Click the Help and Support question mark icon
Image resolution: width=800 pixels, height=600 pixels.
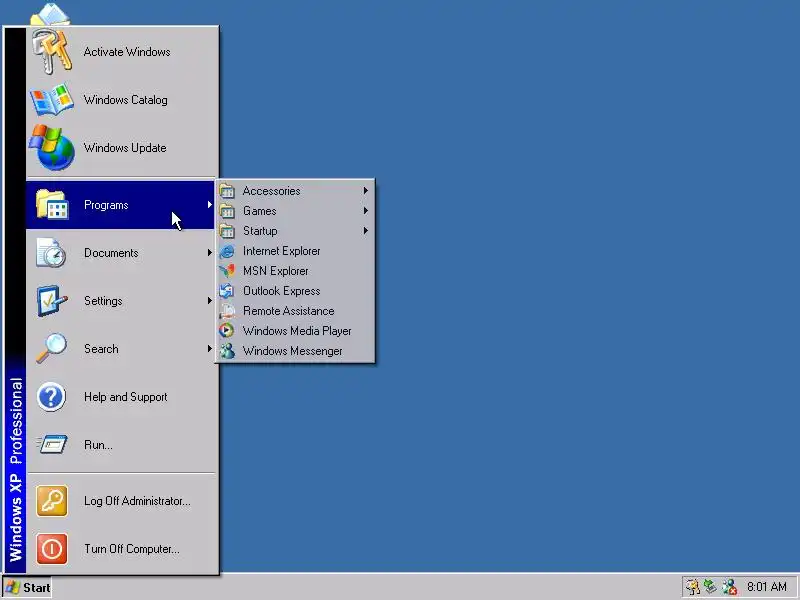click(x=52, y=396)
